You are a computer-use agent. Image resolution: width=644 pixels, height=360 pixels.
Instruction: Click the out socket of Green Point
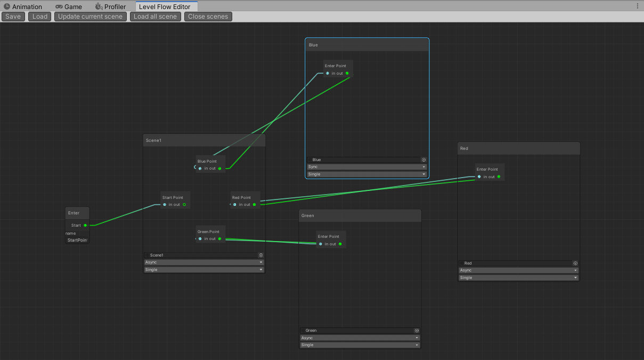[219, 238]
